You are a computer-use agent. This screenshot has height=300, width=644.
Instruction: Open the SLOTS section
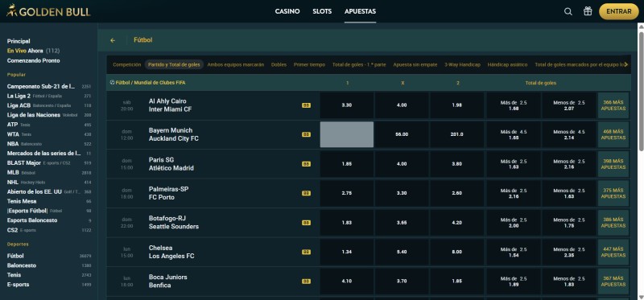(322, 11)
